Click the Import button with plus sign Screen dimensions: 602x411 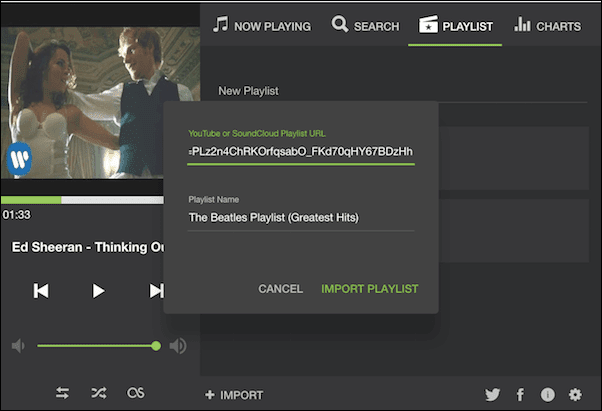click(234, 395)
